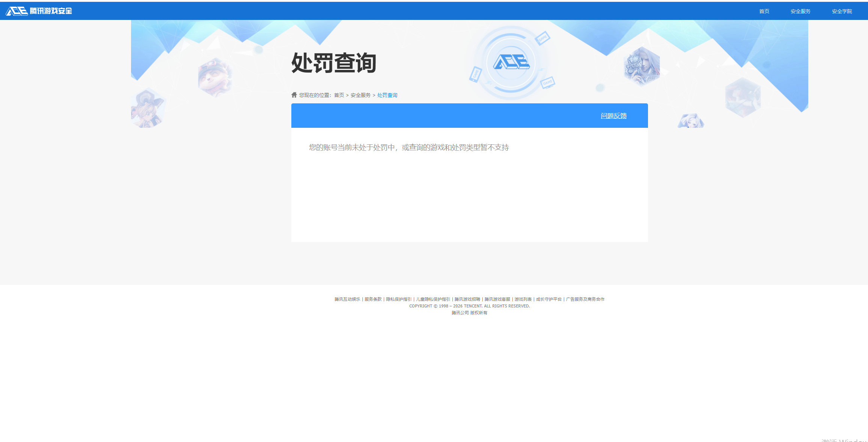Open the 游戏列表 footer link
868x442 pixels.
(x=523, y=299)
